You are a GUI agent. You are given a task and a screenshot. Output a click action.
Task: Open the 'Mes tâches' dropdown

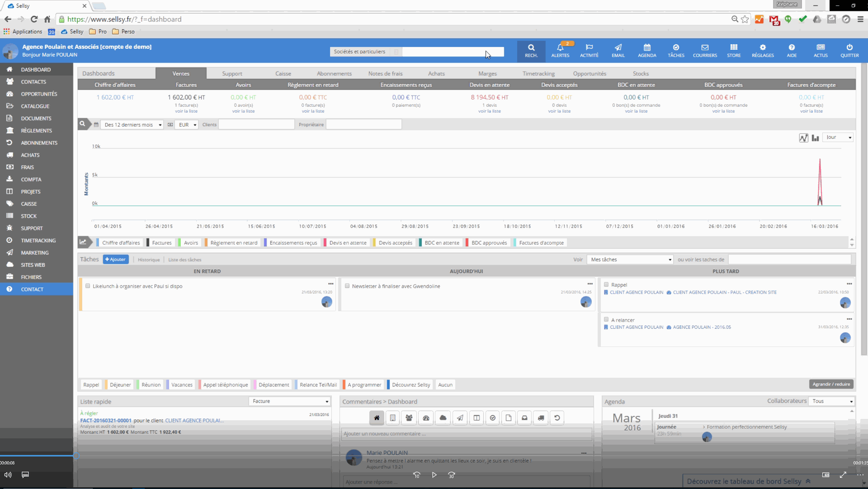pyautogui.click(x=631, y=260)
